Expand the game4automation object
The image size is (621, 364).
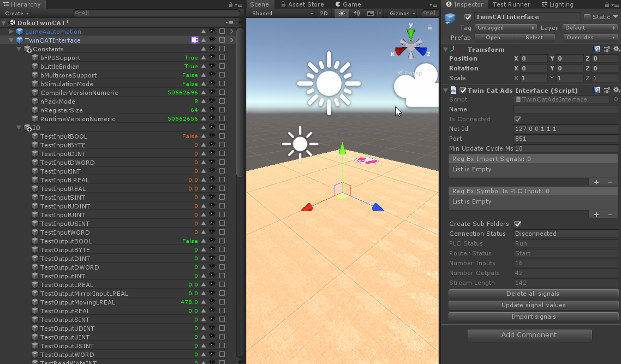pos(11,32)
